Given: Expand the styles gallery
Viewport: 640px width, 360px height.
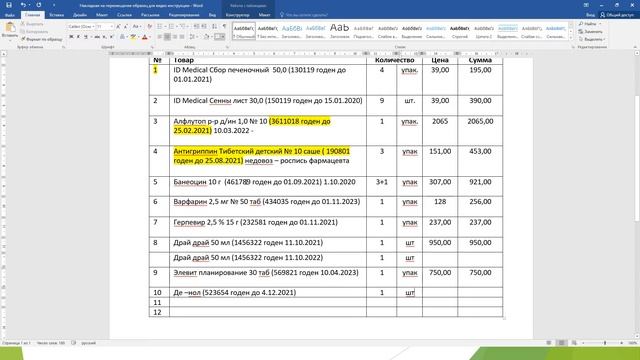Looking at the screenshot, I should click(x=571, y=38).
